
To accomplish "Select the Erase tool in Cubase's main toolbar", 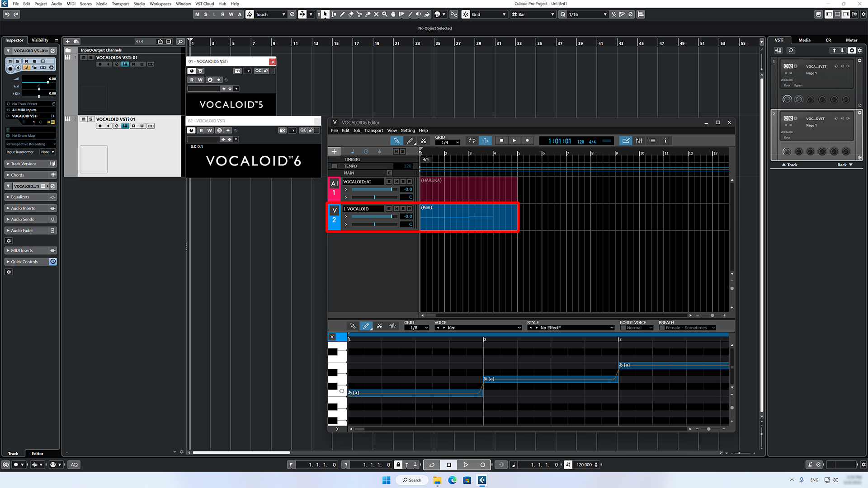I will click(x=351, y=14).
